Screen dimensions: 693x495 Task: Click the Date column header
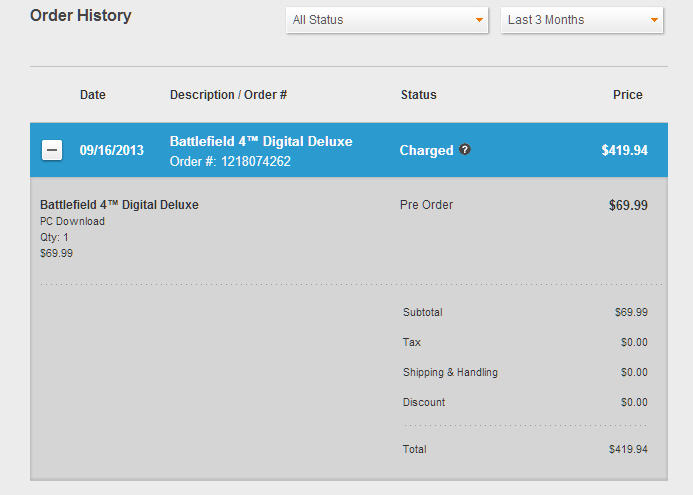tap(93, 95)
